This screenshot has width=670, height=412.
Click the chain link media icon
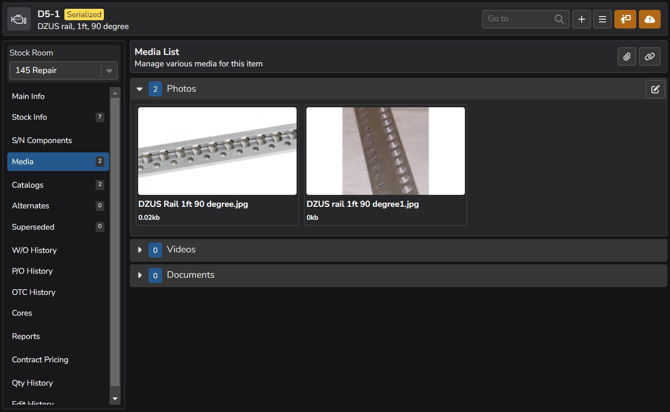(x=649, y=56)
